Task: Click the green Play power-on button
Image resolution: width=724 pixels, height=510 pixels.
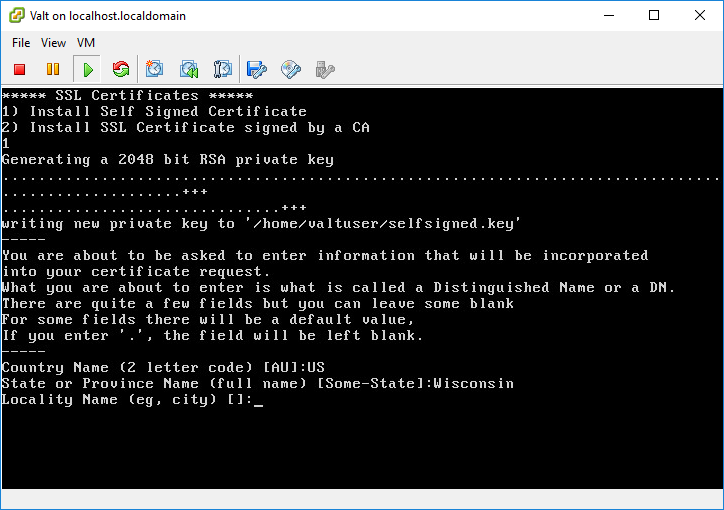Action: coord(88,70)
